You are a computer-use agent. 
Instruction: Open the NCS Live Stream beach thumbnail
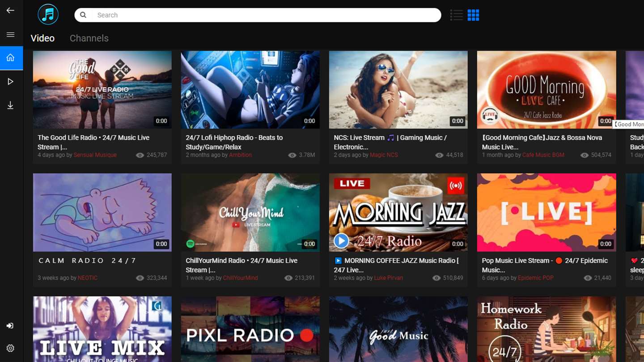click(x=398, y=90)
